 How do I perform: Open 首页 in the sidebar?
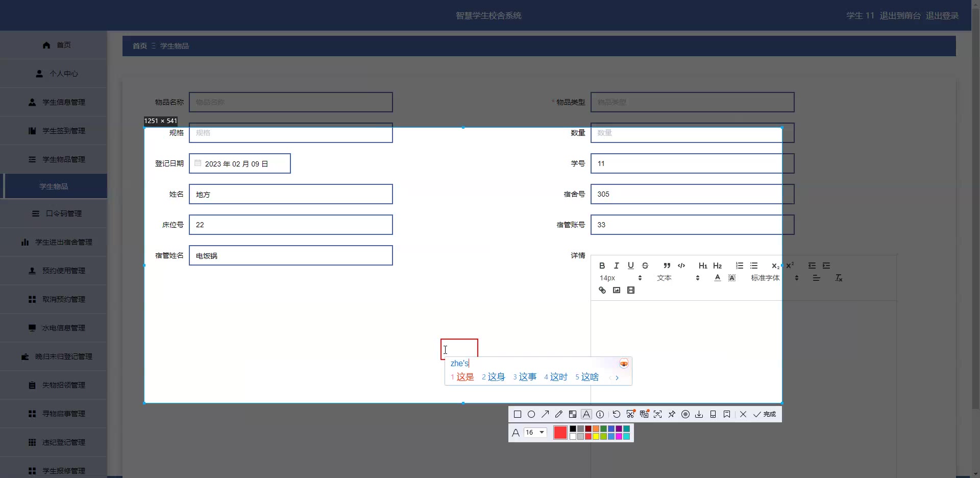point(54,45)
